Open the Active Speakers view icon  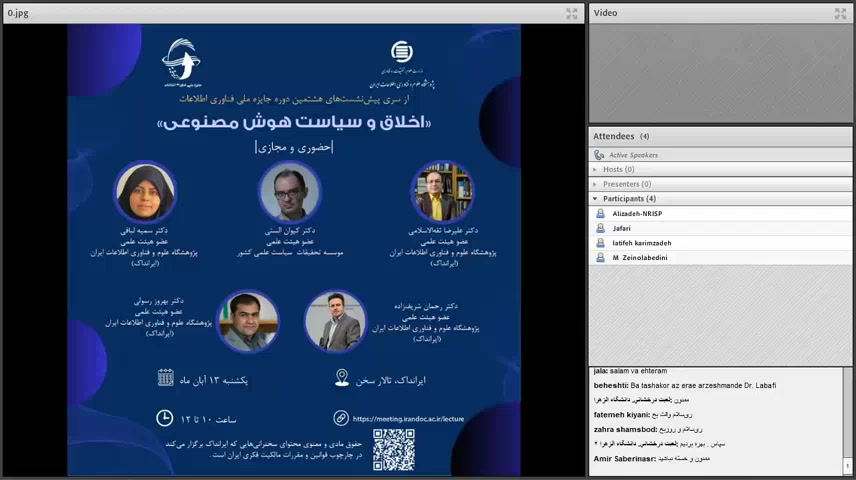(599, 155)
